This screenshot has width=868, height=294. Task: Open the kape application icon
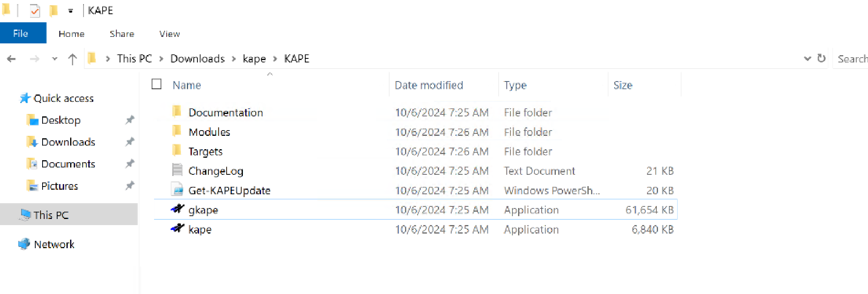tap(178, 229)
